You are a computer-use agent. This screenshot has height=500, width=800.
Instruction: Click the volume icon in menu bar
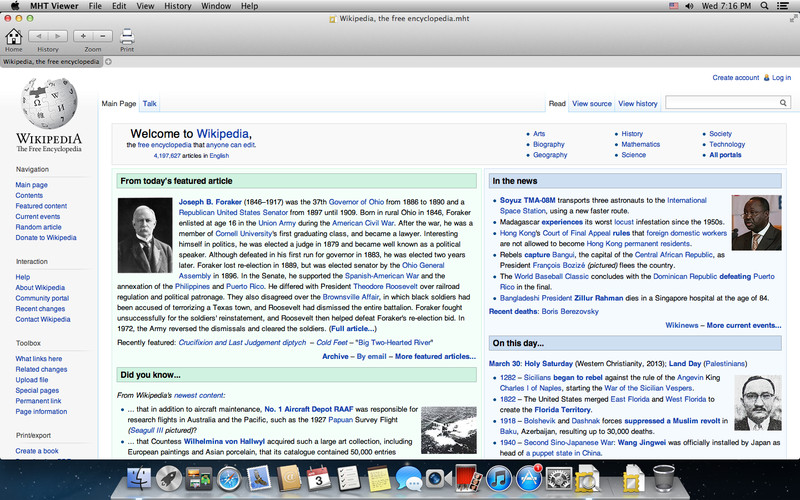[689, 6]
